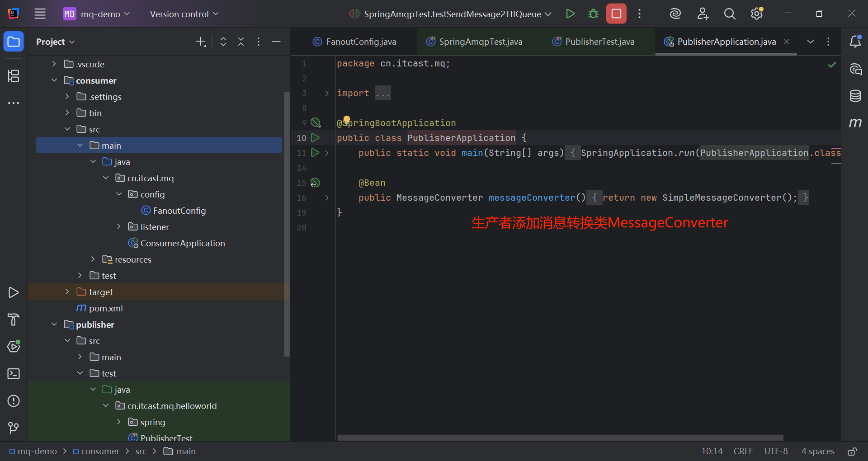Open the Structure tool window
Screen dimensions: 868x461
coord(14,76)
